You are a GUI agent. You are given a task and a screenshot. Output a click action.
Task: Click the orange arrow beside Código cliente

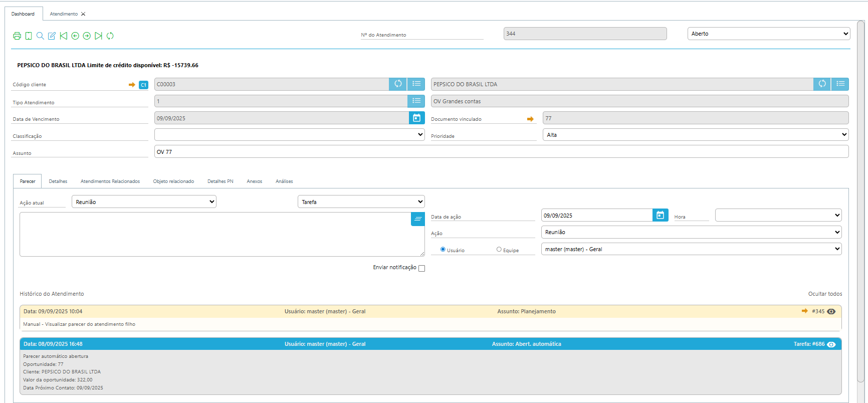132,85
